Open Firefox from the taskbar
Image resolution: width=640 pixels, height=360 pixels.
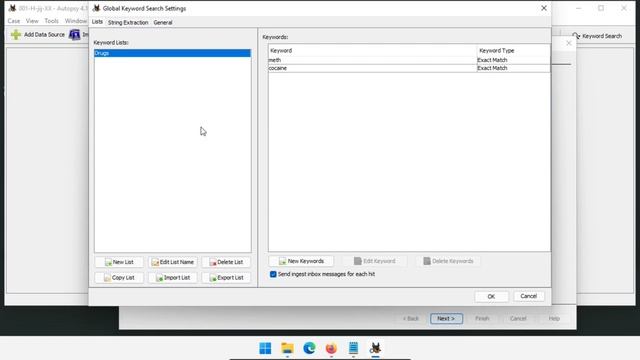[x=331, y=348]
